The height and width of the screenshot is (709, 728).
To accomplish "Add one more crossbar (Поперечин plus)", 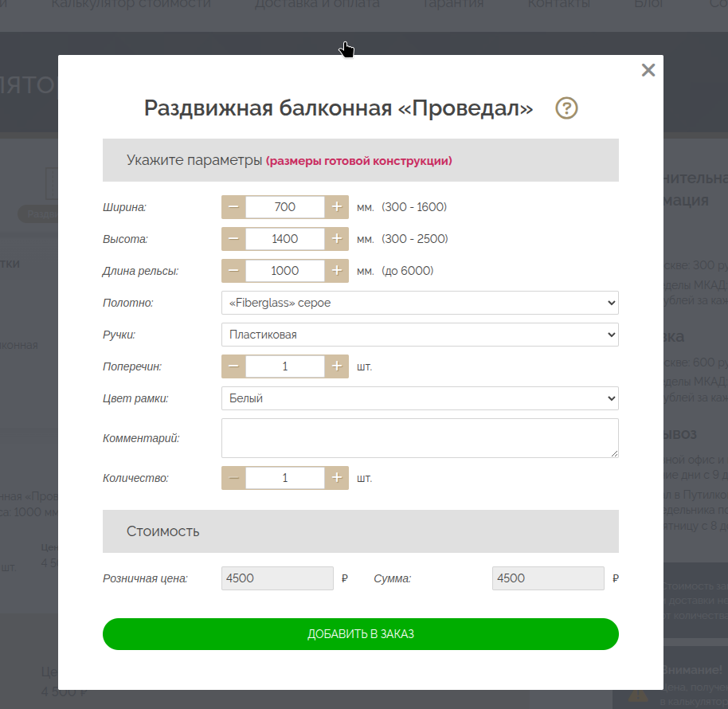I will [337, 366].
